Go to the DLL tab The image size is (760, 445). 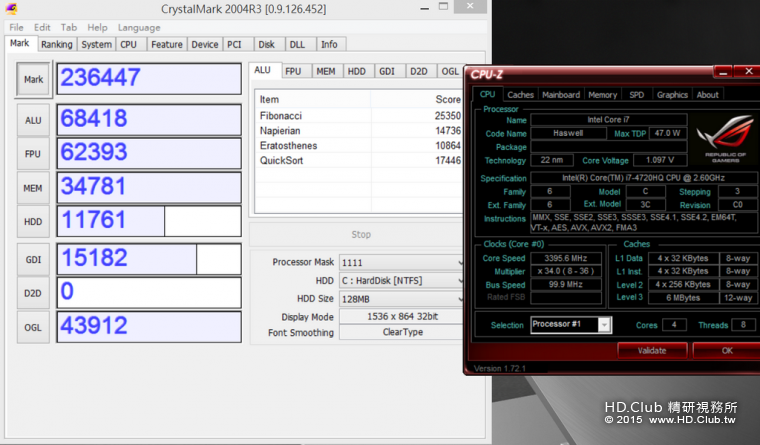pyautogui.click(x=297, y=44)
